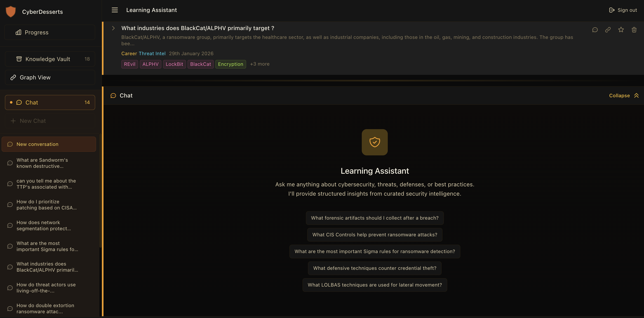
Task: Collapse the Chat panel
Action: 623,96
